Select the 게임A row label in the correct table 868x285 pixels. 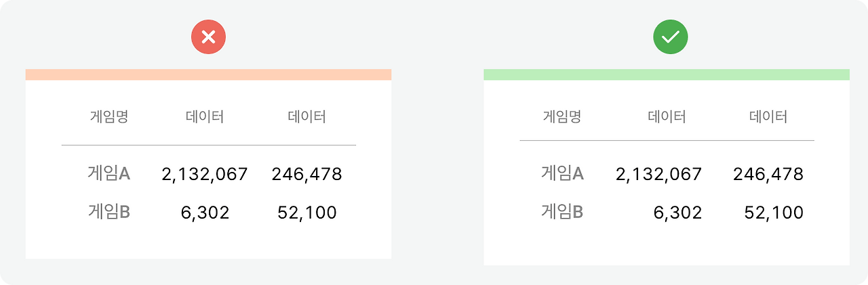pos(562,174)
